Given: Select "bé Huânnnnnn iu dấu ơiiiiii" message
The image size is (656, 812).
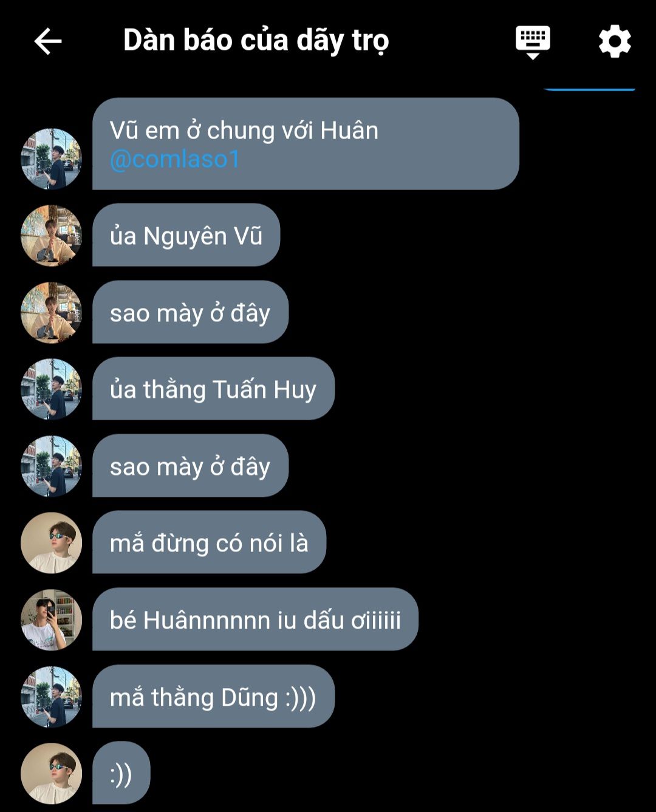Looking at the screenshot, I should 255,619.
